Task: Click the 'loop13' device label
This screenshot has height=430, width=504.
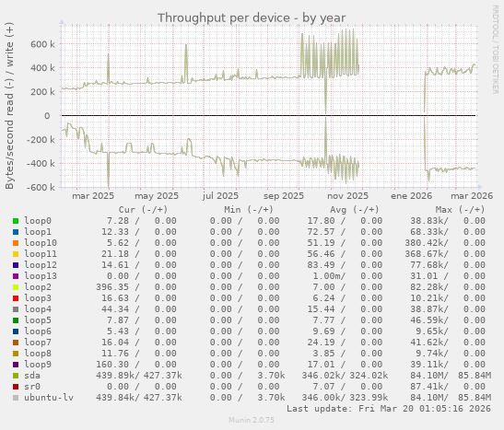Action: pyautogui.click(x=41, y=276)
